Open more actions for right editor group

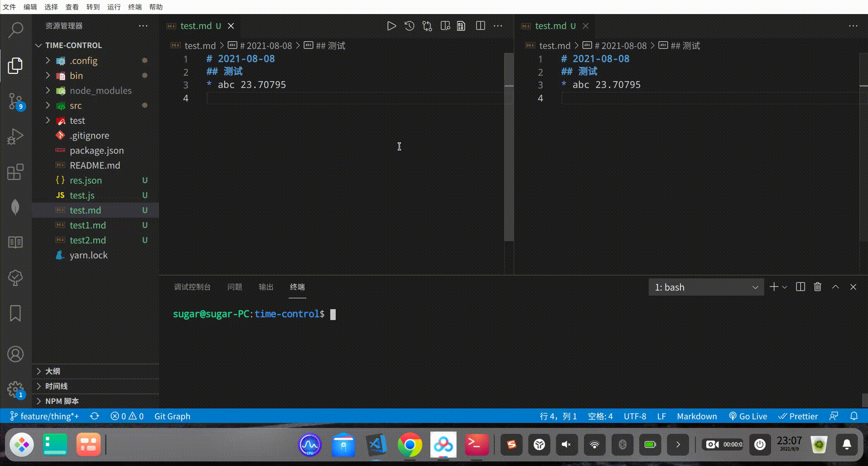tap(853, 26)
